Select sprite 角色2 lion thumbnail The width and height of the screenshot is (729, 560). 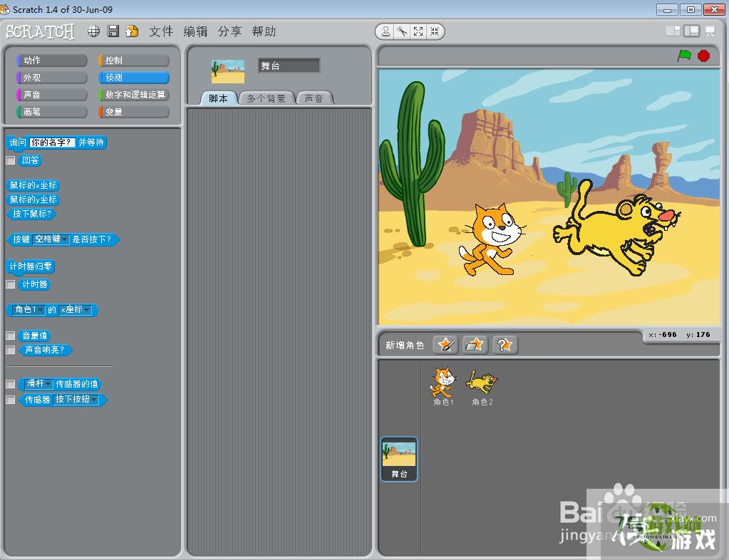pyautogui.click(x=482, y=386)
